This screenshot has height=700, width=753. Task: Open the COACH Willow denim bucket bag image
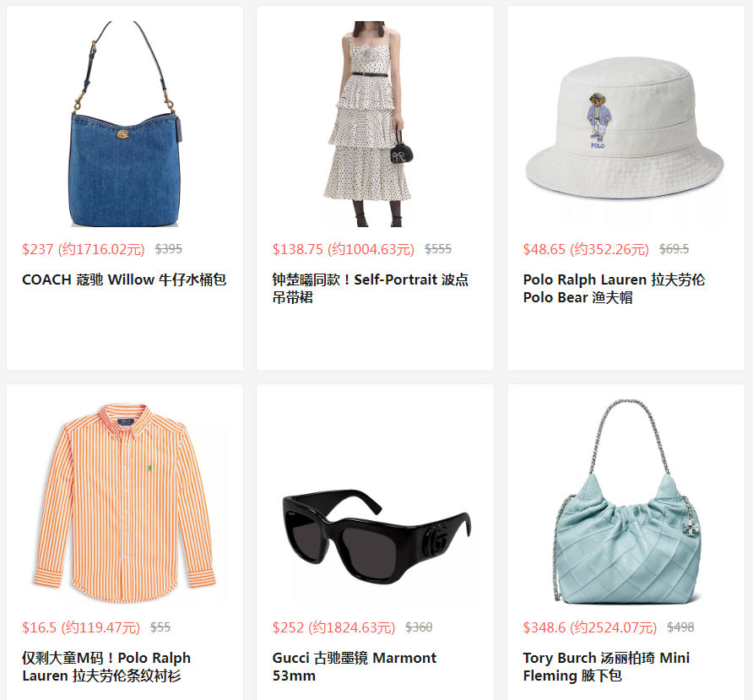(x=125, y=124)
